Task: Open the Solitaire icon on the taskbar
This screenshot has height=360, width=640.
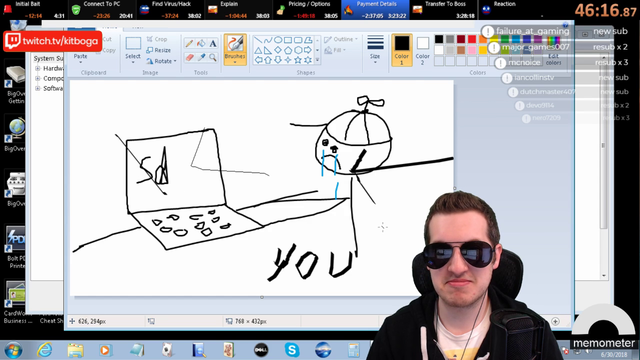Action: click(x=167, y=350)
